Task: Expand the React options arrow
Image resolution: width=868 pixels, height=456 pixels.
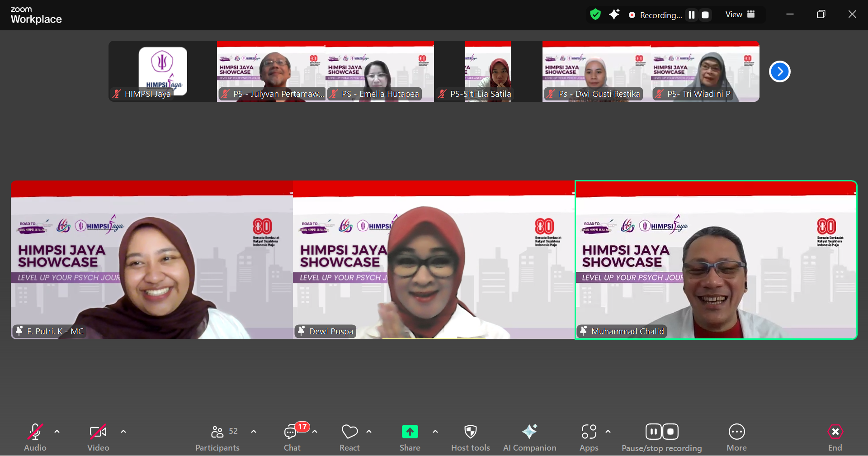Action: click(x=369, y=432)
